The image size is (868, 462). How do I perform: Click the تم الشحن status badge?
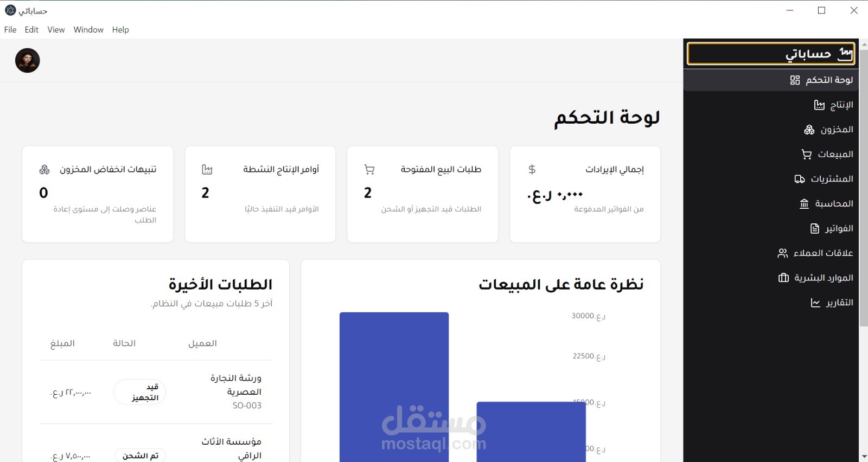click(x=141, y=455)
